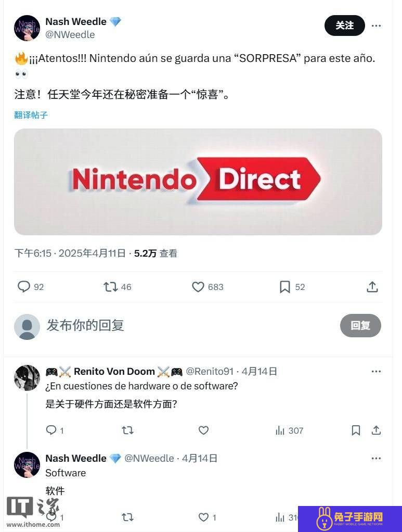Click into the 发布你的回复 reply field
This screenshot has width=402, height=532.
pyautogui.click(x=190, y=325)
